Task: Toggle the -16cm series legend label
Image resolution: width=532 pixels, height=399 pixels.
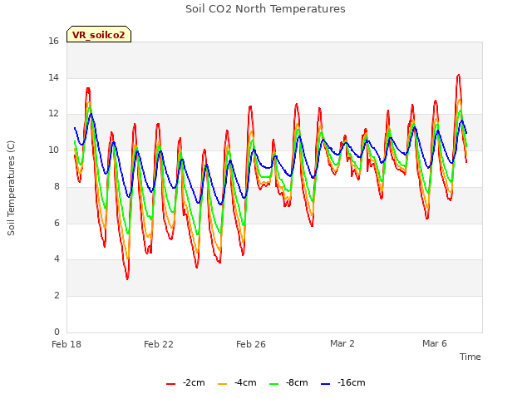Action: [x=351, y=382]
